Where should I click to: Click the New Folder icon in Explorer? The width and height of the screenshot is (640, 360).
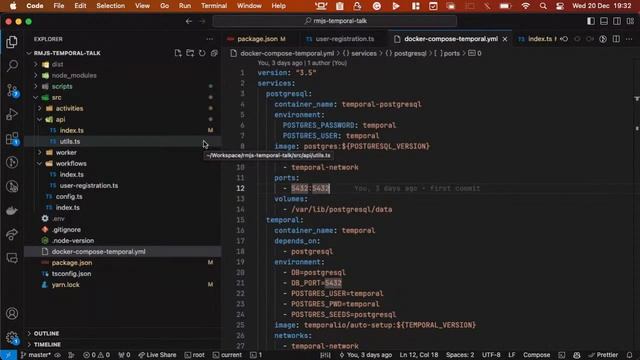point(190,53)
